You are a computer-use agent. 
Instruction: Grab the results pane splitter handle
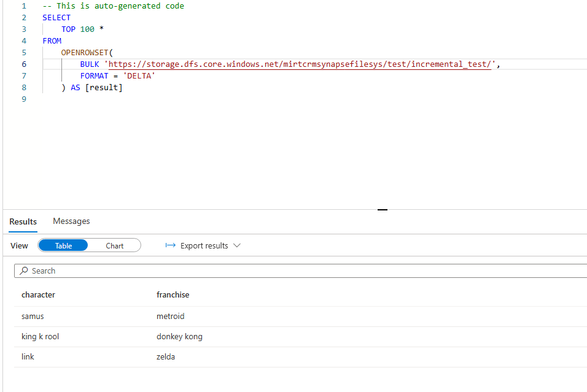pyautogui.click(x=382, y=210)
